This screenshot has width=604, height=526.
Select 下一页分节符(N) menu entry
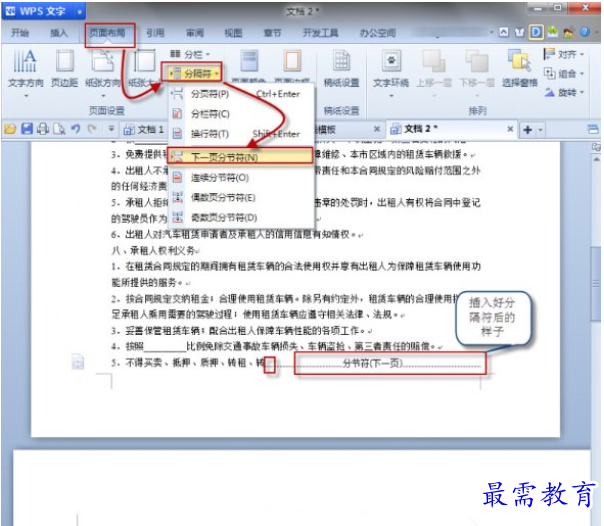pyautogui.click(x=242, y=157)
